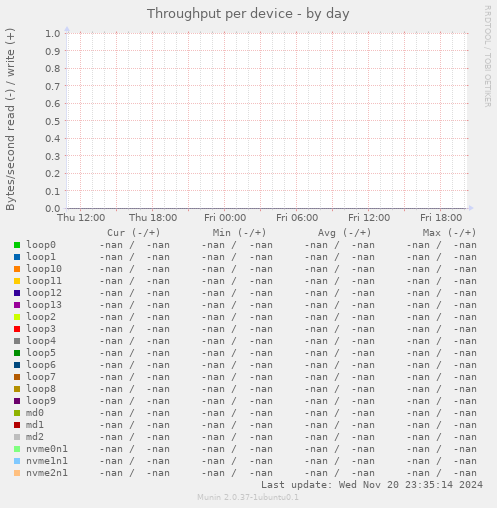Click the Last update timestamp text
The height and width of the screenshot is (508, 497).
tap(372, 485)
